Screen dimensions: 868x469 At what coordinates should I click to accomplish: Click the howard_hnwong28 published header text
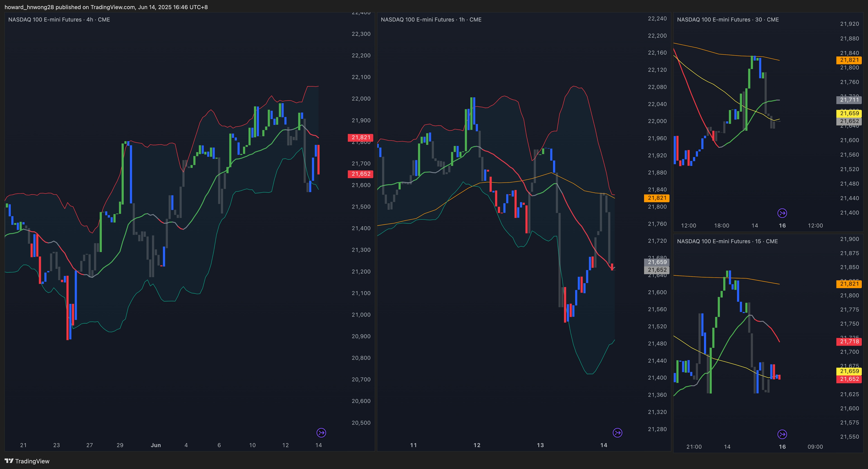pyautogui.click(x=106, y=7)
